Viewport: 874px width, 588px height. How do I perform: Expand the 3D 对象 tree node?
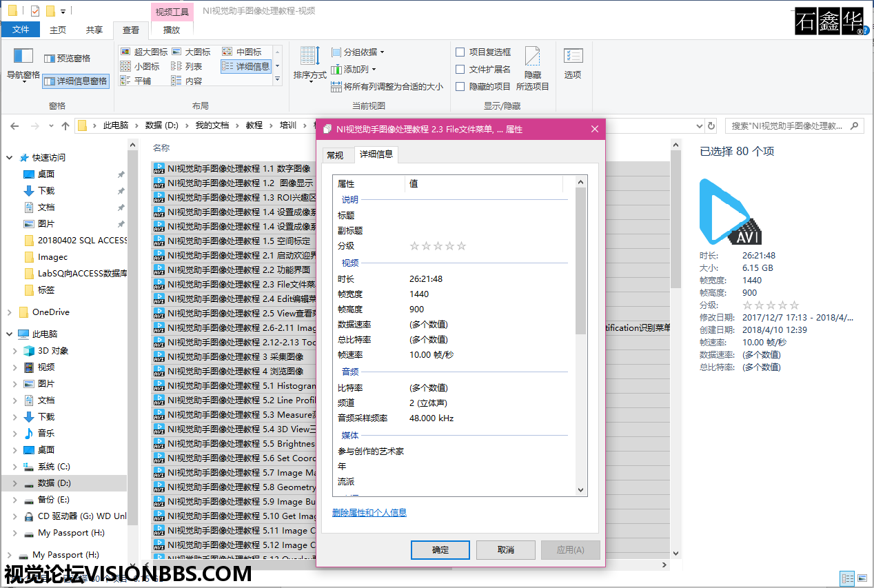tap(15, 351)
